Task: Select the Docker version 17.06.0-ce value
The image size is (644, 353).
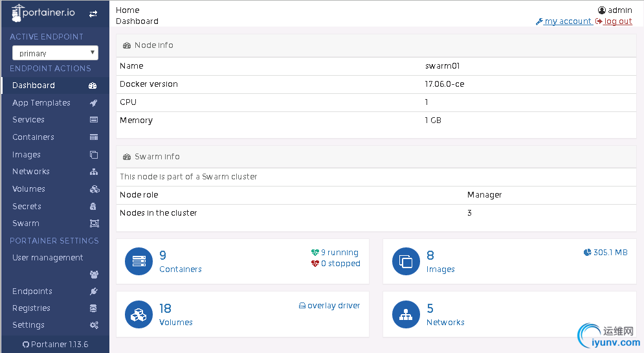Action: pos(445,84)
